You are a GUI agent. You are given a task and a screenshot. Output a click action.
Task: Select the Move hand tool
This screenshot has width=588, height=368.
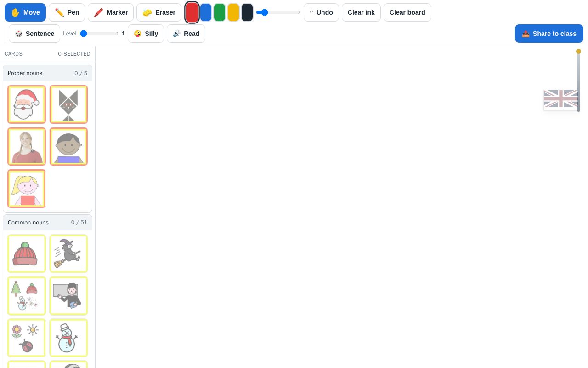(x=25, y=12)
